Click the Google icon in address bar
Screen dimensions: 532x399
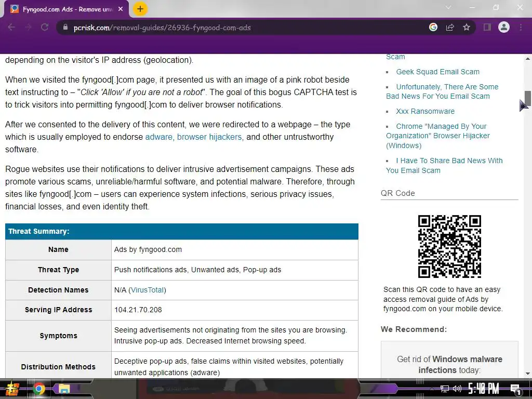tap(433, 28)
